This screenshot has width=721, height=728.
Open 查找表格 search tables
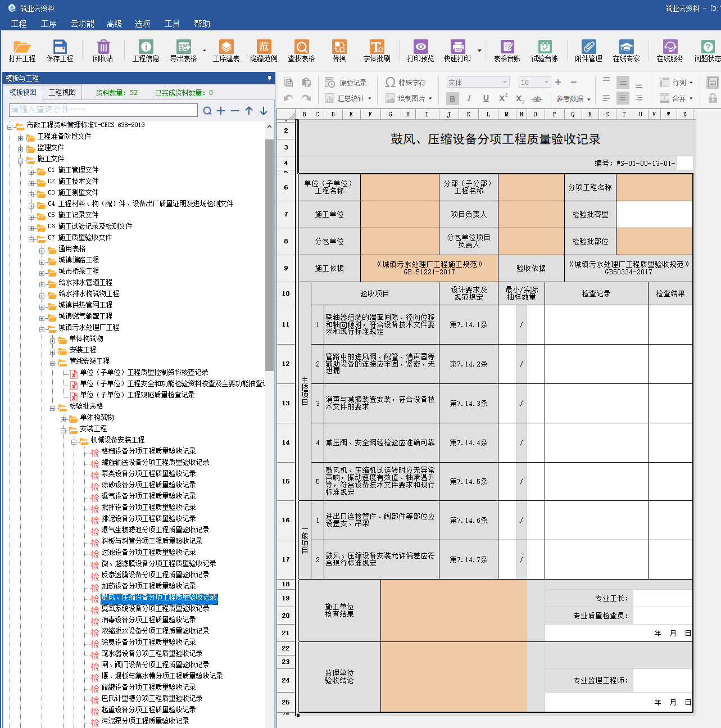pos(301,50)
